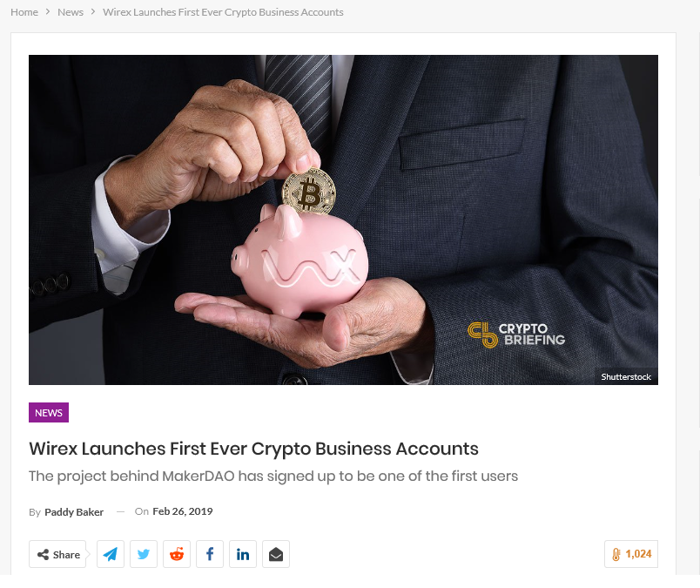Share article on Reddit
The height and width of the screenshot is (588, 700).
(177, 554)
